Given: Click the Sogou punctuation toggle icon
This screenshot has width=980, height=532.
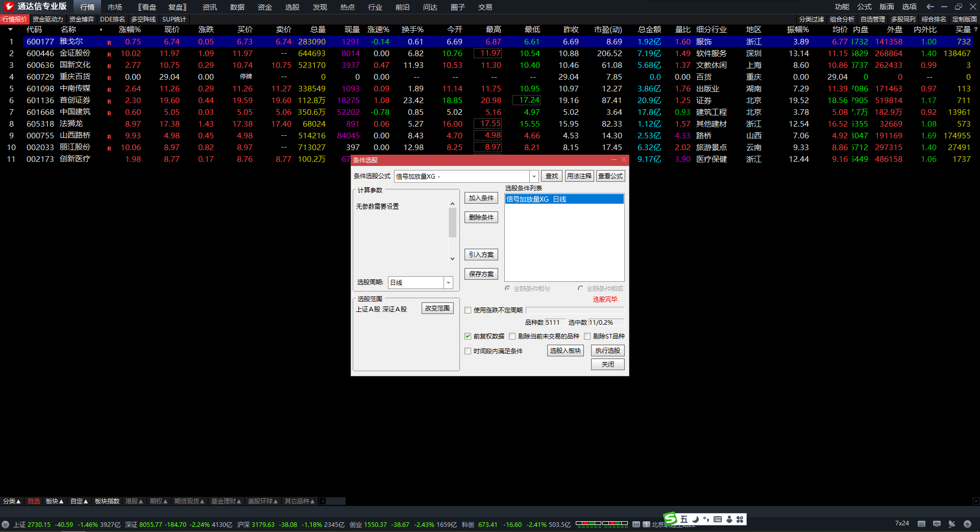Looking at the screenshot, I should [x=706, y=519].
